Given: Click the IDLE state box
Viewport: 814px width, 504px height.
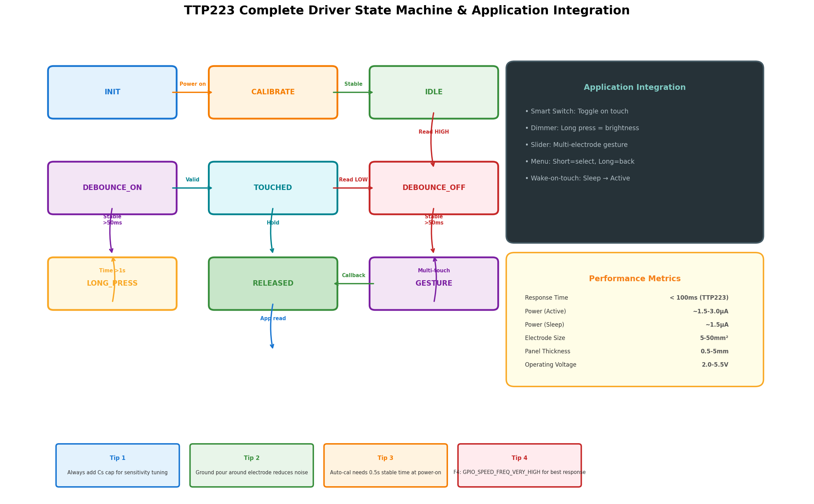Looking at the screenshot, I should coord(434,92).
